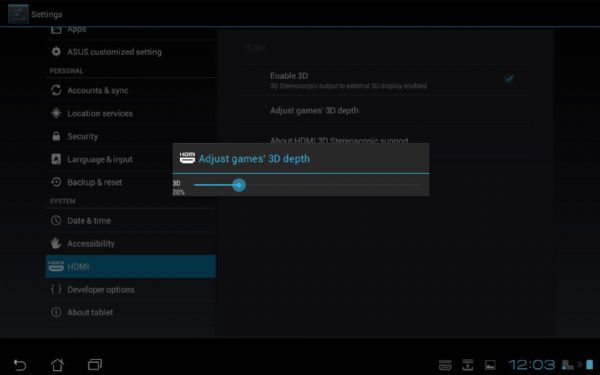Tap the 3D 20% value label
This screenshot has width=600, height=375.
coord(178,188)
